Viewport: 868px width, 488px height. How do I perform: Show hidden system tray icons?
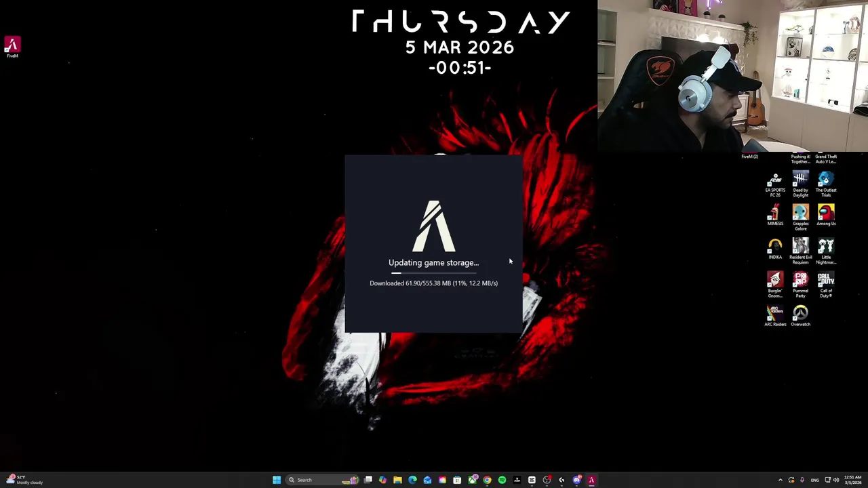pyautogui.click(x=781, y=480)
